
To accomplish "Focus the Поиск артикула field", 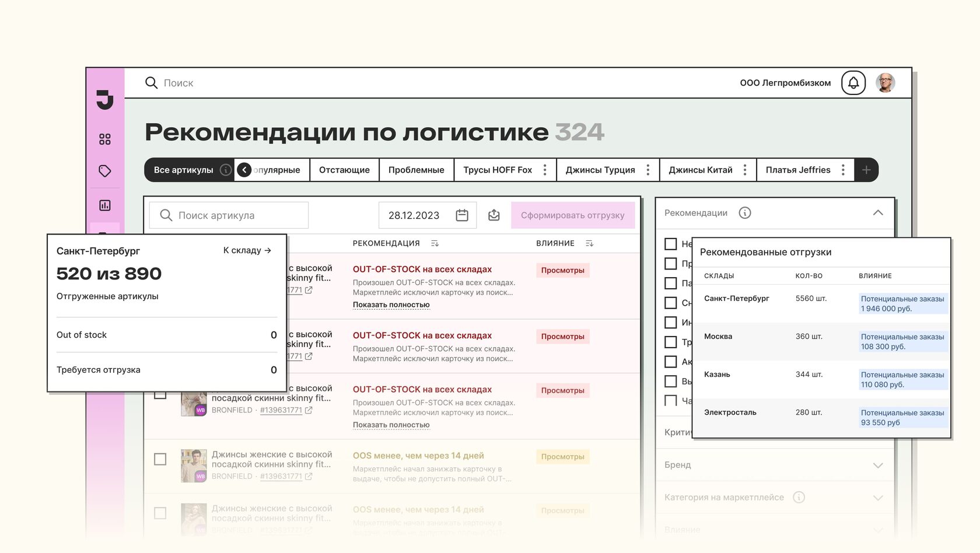I will (229, 215).
